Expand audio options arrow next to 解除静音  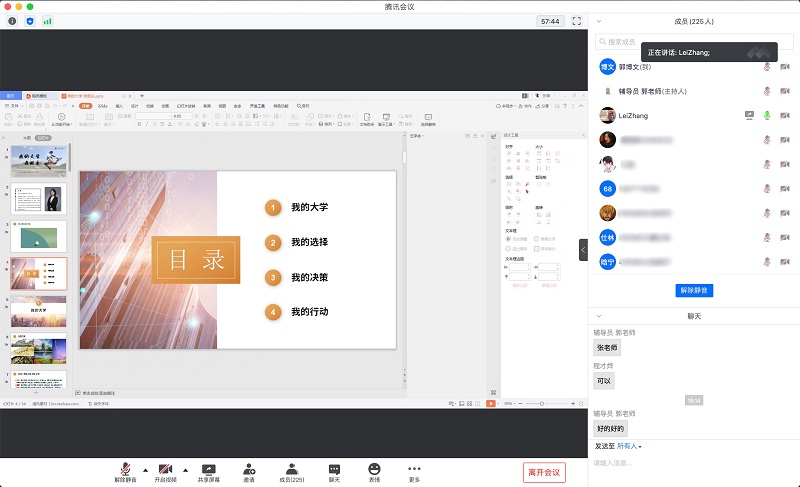(145, 469)
